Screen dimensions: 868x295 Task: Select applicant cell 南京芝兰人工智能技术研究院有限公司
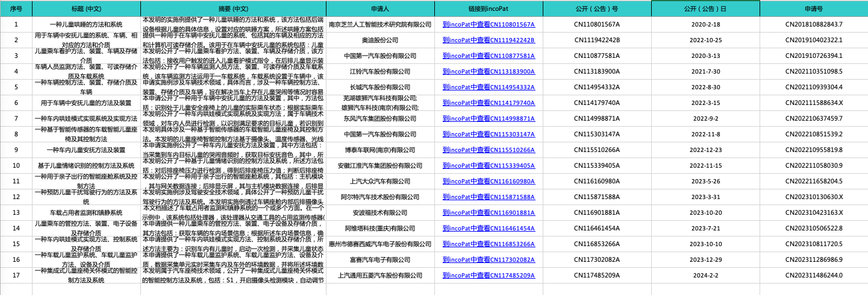coord(380,25)
